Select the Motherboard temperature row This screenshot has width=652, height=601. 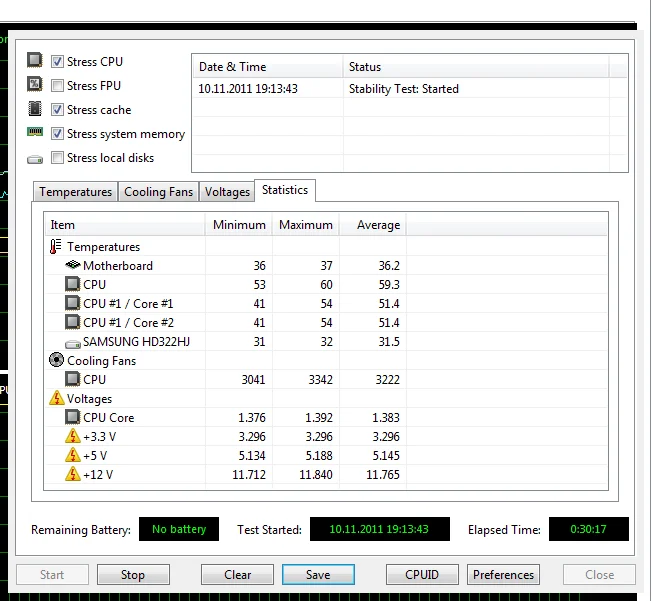[x=326, y=265]
